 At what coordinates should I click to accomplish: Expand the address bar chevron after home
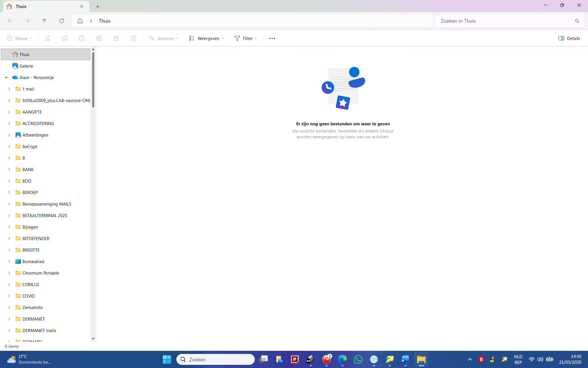(x=91, y=21)
